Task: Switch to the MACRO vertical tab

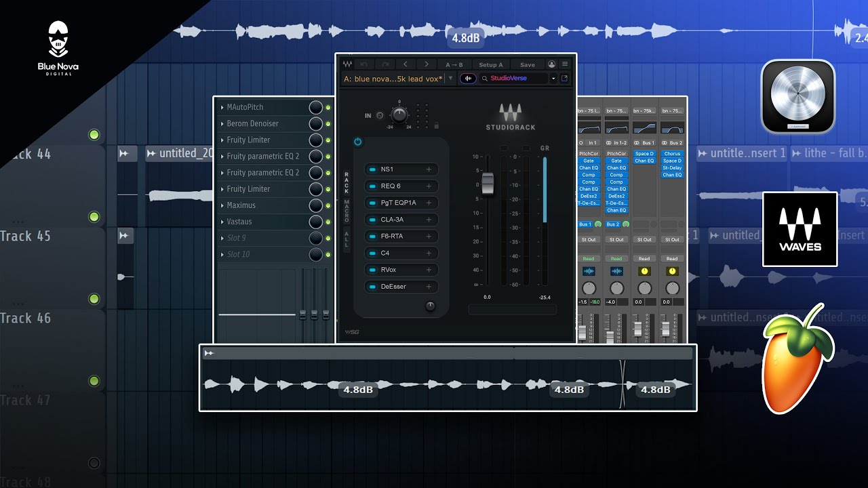Action: pos(347,212)
